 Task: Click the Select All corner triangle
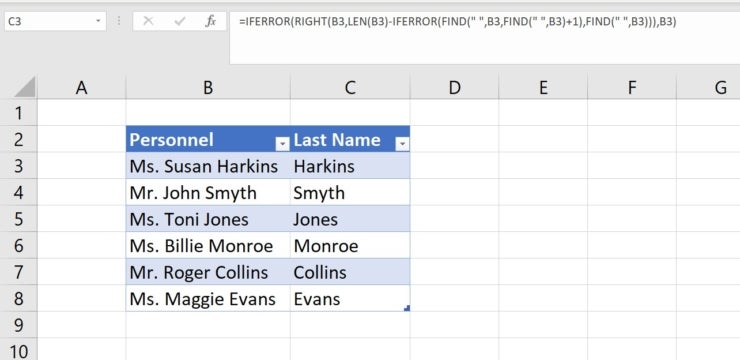coord(25,88)
